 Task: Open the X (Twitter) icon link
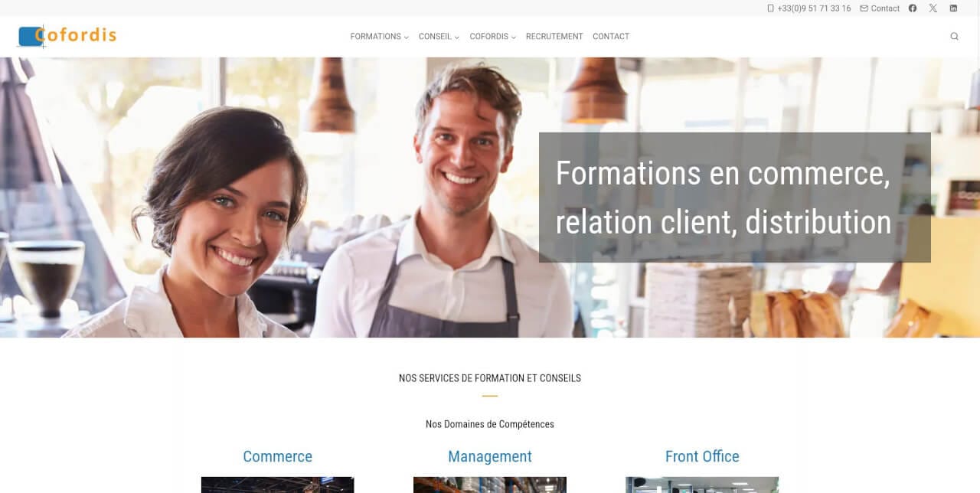(933, 8)
